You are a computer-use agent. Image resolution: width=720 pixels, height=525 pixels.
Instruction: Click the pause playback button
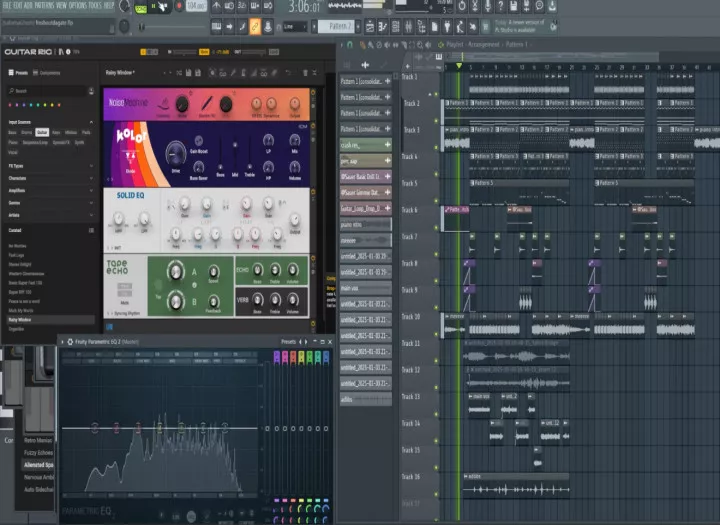point(153,6)
